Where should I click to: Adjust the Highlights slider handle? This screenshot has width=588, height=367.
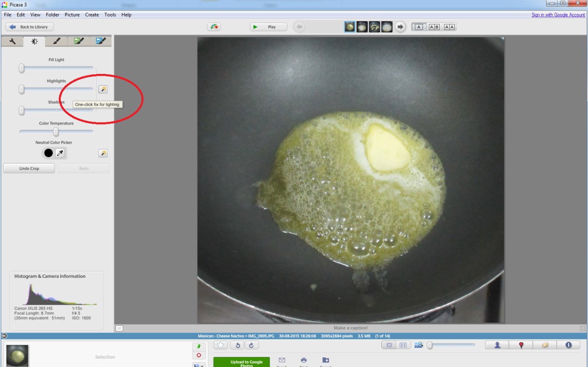(22, 90)
